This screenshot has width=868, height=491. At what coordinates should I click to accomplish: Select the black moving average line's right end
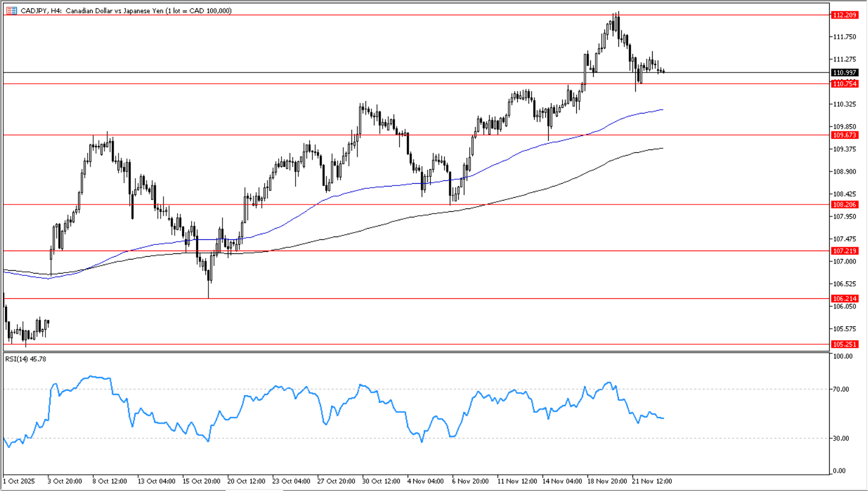(x=662, y=148)
